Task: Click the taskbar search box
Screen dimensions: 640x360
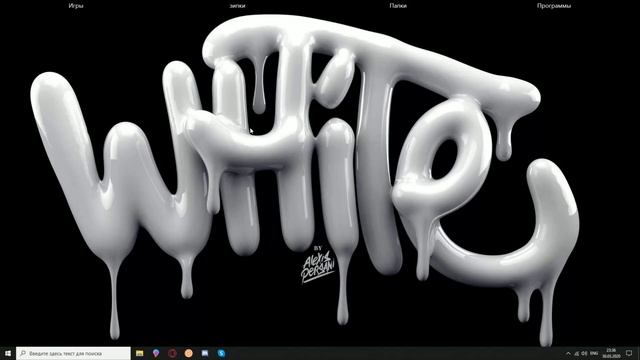Action: click(x=73, y=353)
